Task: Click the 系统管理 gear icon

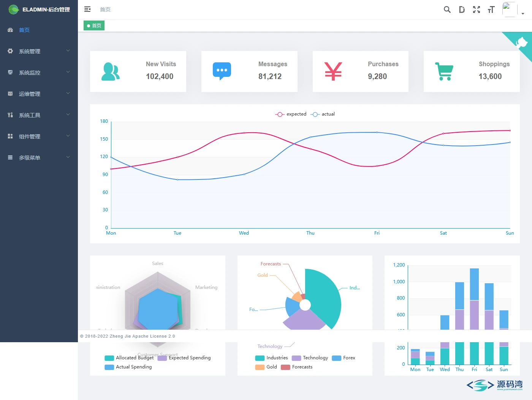Action: [x=10, y=51]
